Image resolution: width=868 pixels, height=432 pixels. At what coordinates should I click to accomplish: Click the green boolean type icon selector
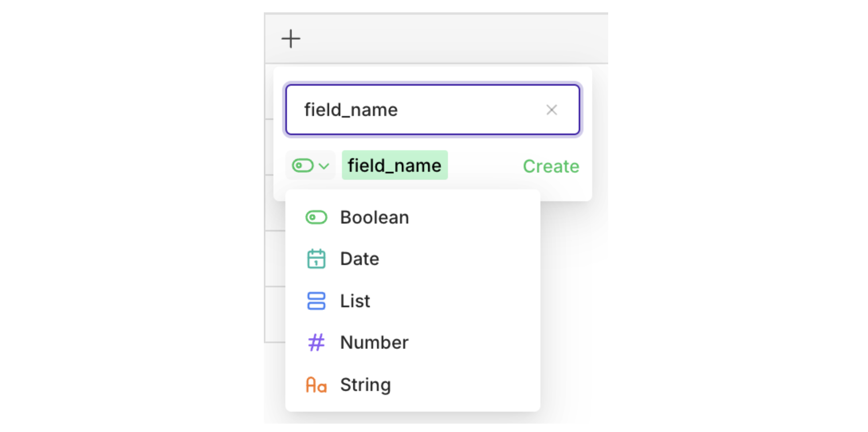[x=302, y=165]
